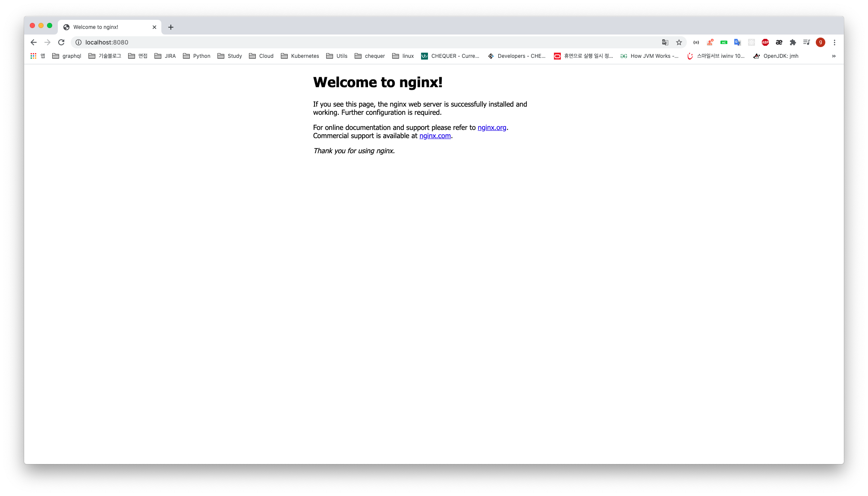
Task: Click the localhost:8080 address bar
Action: (x=345, y=42)
